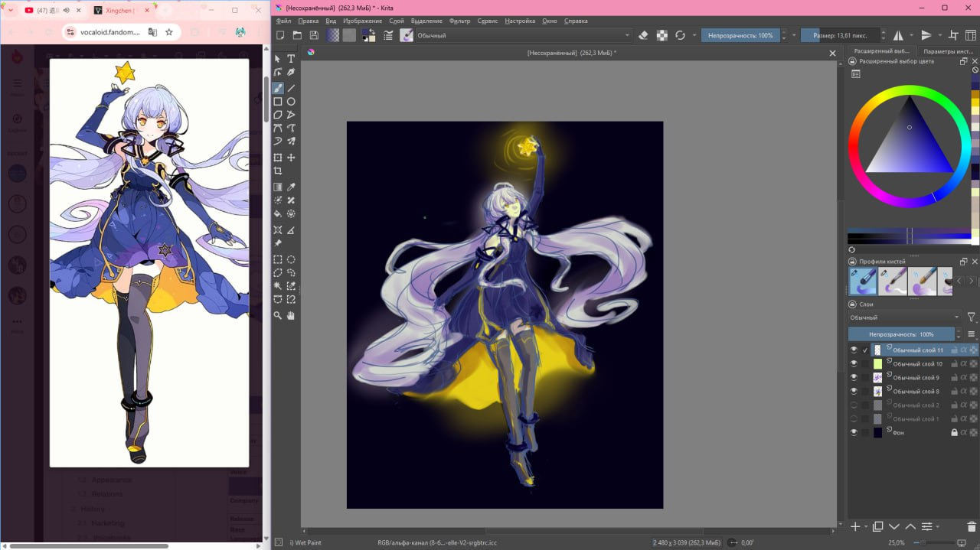
Task: Select the Freehand Brush tool
Action: (x=278, y=88)
